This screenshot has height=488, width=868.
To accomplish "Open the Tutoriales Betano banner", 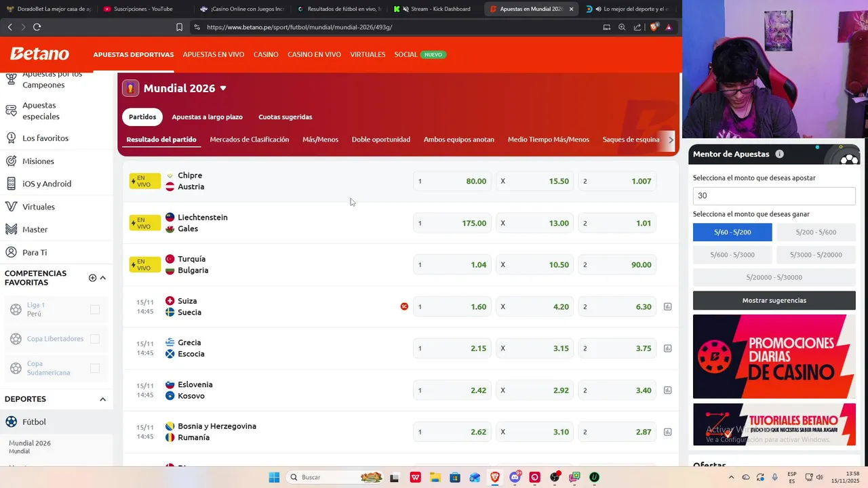I will [774, 424].
